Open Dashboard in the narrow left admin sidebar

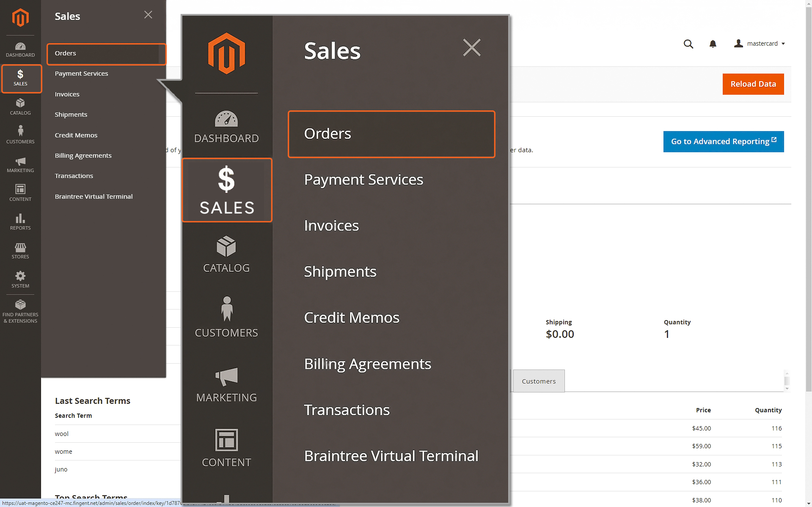(20, 49)
